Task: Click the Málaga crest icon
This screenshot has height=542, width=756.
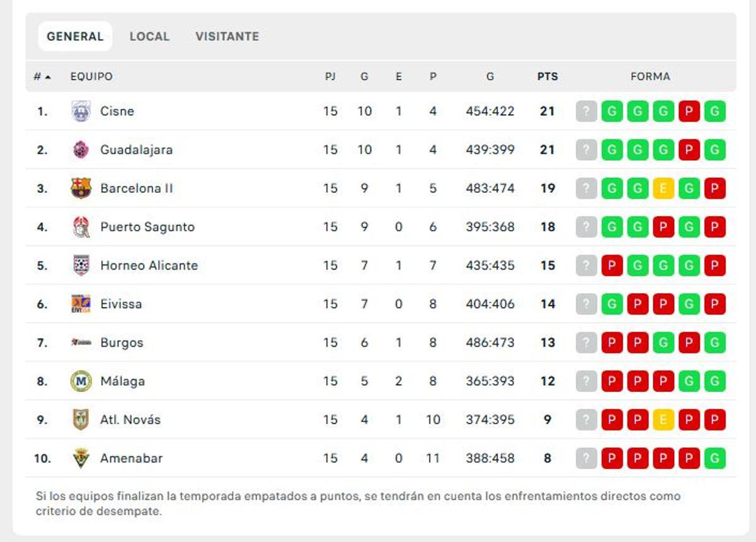Action: tap(81, 381)
